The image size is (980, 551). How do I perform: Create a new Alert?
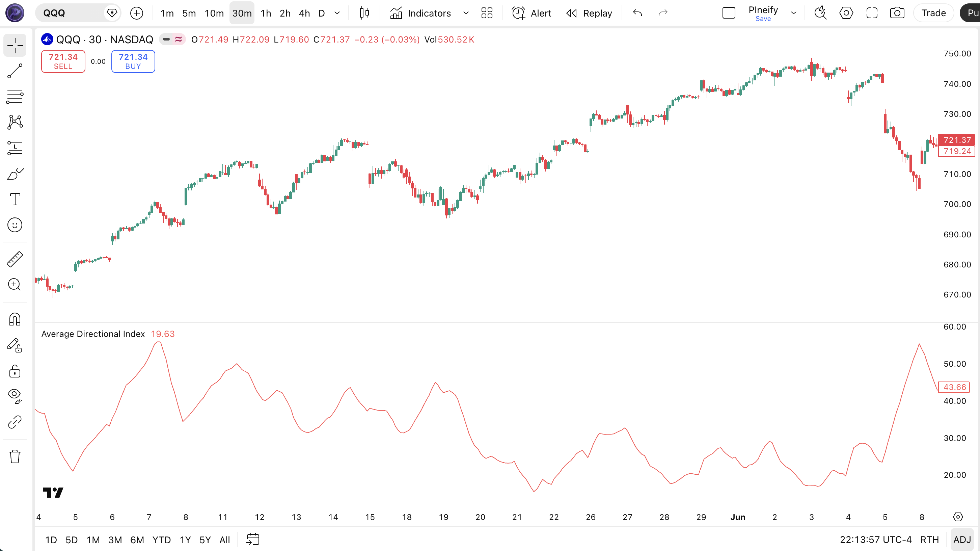point(532,13)
